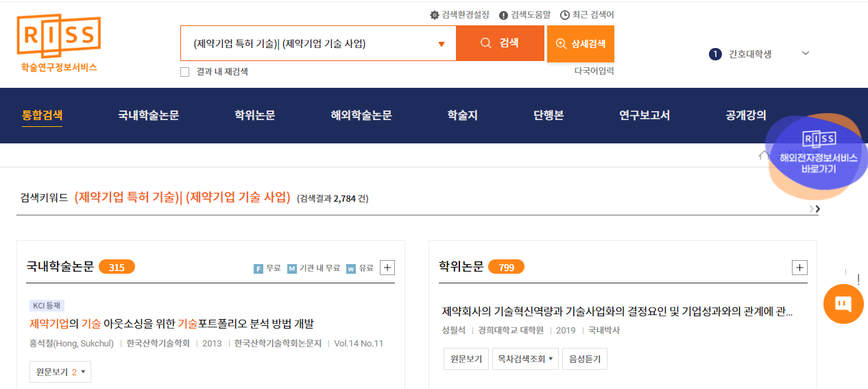Open 검색환경설정 gear icon
868x389 pixels.
[435, 15]
